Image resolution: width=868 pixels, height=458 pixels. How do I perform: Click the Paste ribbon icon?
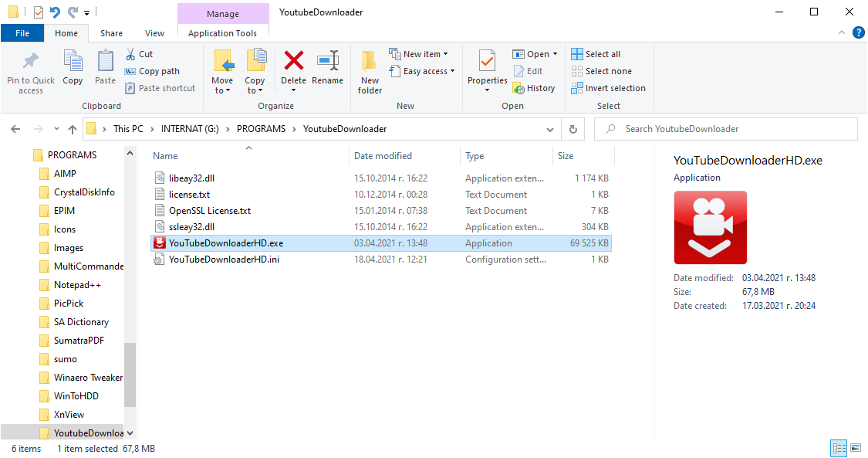point(105,60)
